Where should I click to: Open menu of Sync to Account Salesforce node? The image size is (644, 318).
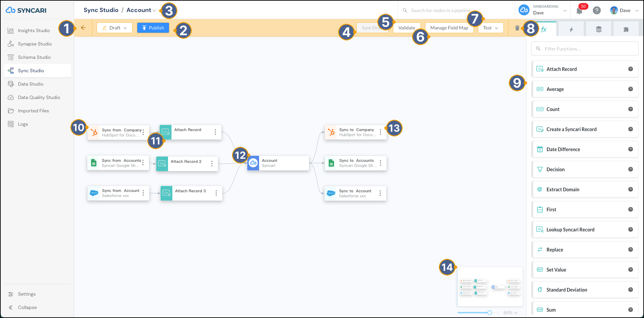[x=380, y=193]
